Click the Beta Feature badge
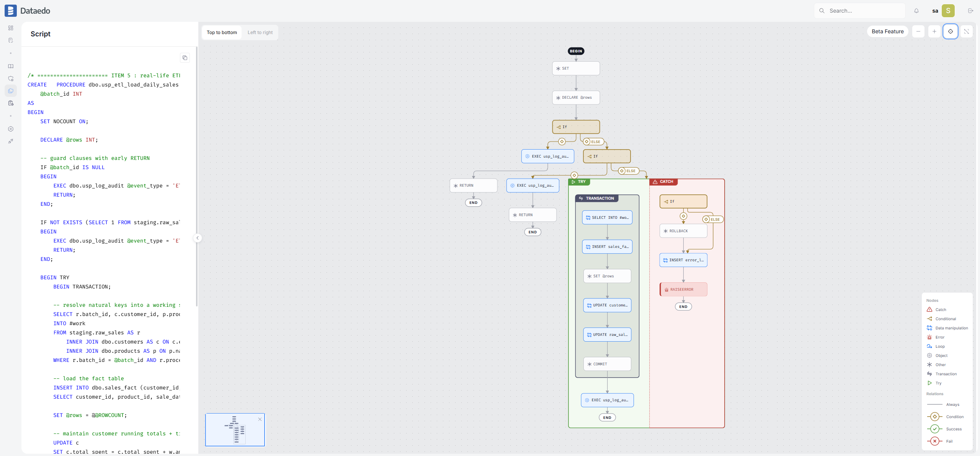 pos(887,31)
